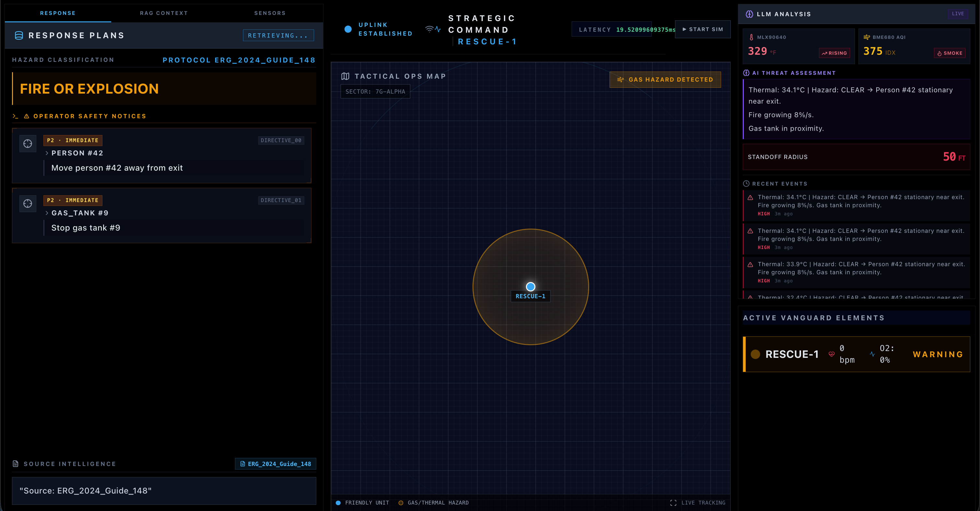This screenshot has height=511, width=980.
Task: Click the target icon on Directive_01 card
Action: pyautogui.click(x=28, y=204)
